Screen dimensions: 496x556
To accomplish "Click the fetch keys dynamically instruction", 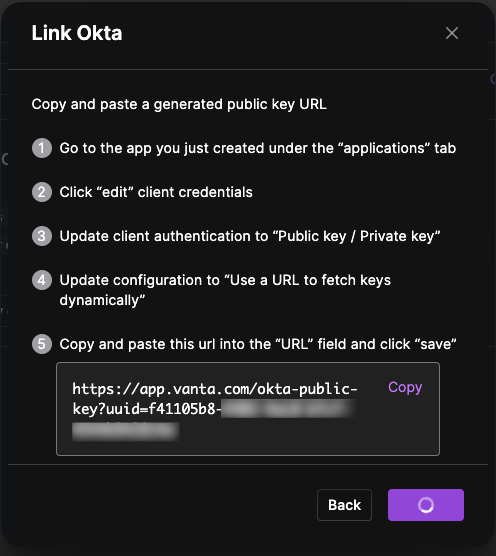I will tap(225, 290).
